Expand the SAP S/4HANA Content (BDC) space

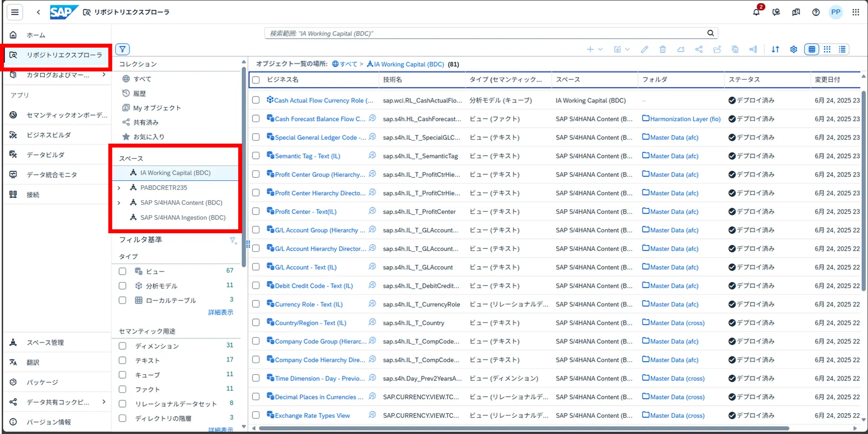tap(119, 203)
